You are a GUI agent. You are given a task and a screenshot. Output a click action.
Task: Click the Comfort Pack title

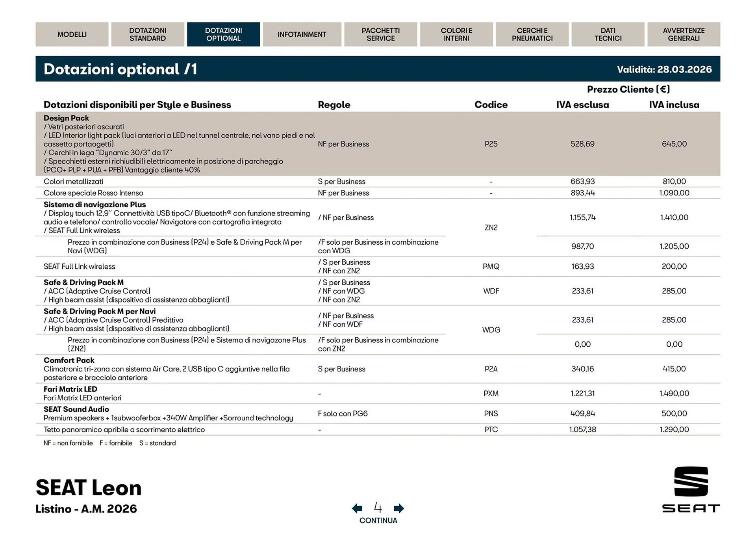(69, 360)
